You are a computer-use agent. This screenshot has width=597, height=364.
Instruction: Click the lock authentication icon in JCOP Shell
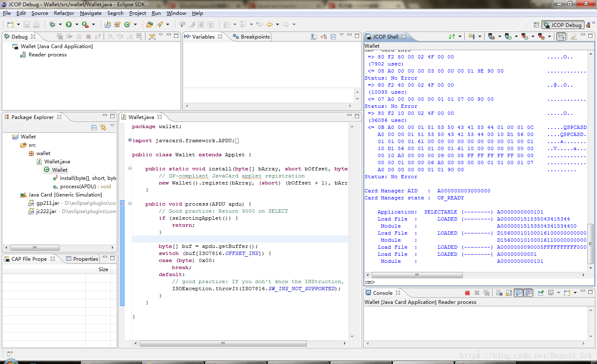pyautogui.click(x=472, y=36)
